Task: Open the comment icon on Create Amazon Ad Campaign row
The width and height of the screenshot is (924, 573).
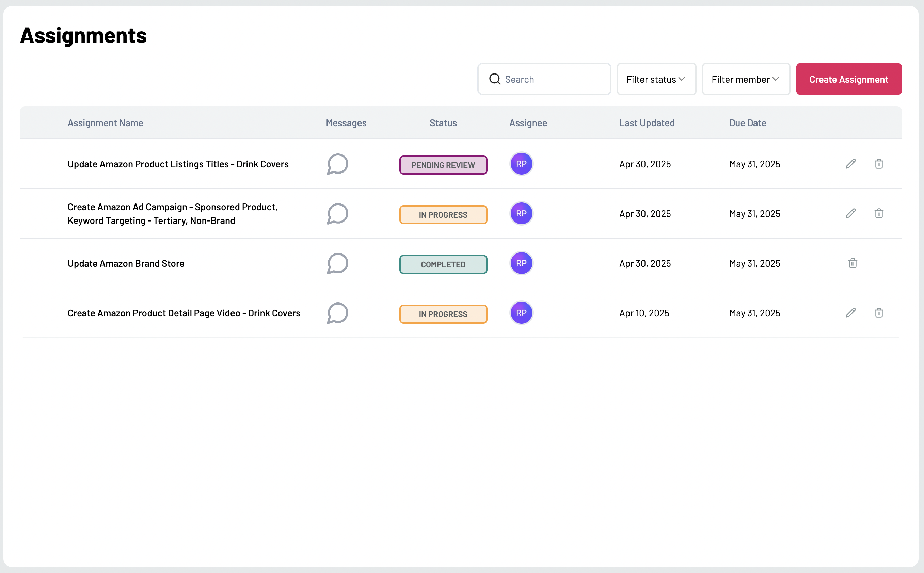Action: [x=337, y=213]
